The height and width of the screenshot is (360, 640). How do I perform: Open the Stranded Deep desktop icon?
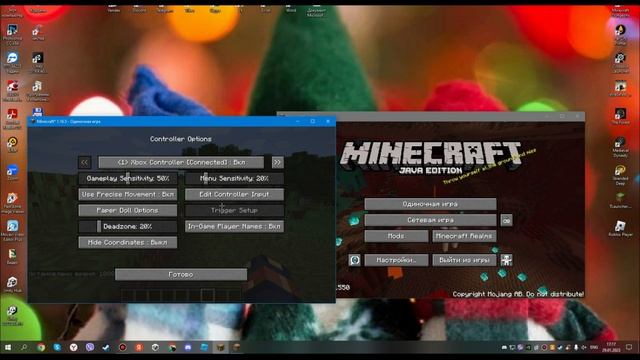(620, 175)
